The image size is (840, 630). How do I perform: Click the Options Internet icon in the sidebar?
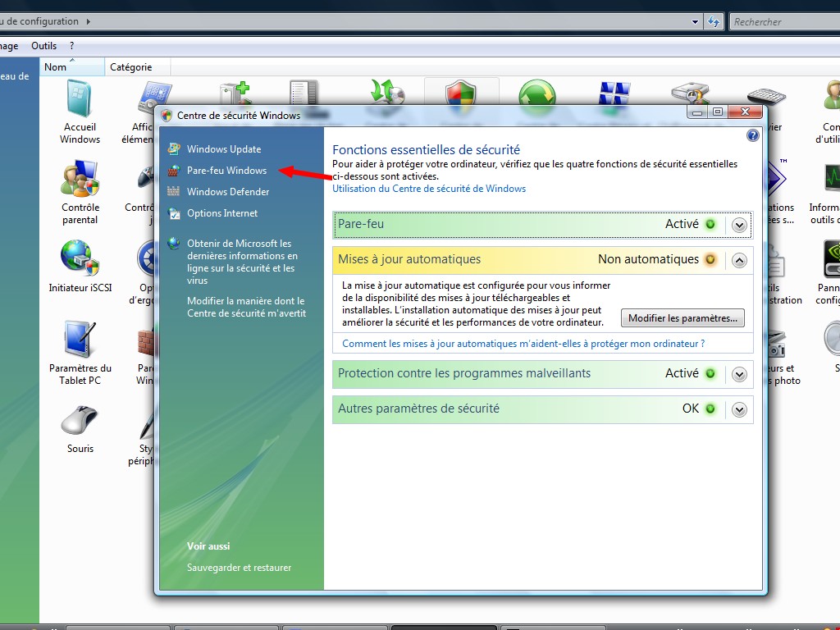(174, 213)
